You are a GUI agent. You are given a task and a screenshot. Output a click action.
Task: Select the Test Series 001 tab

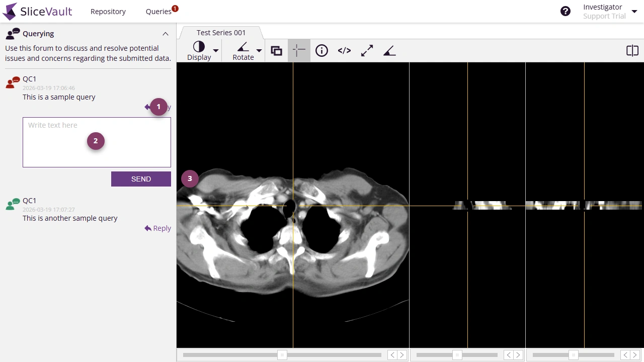pyautogui.click(x=221, y=32)
